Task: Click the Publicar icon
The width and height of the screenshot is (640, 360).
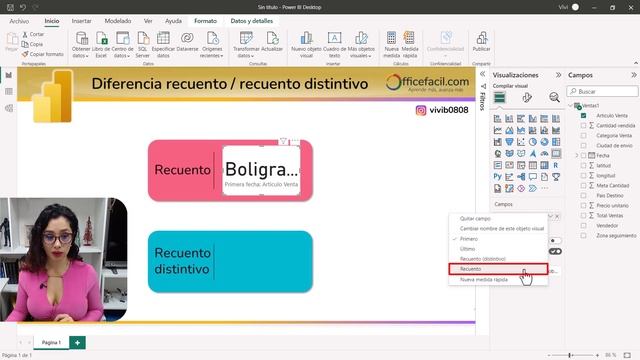Action: [482, 38]
